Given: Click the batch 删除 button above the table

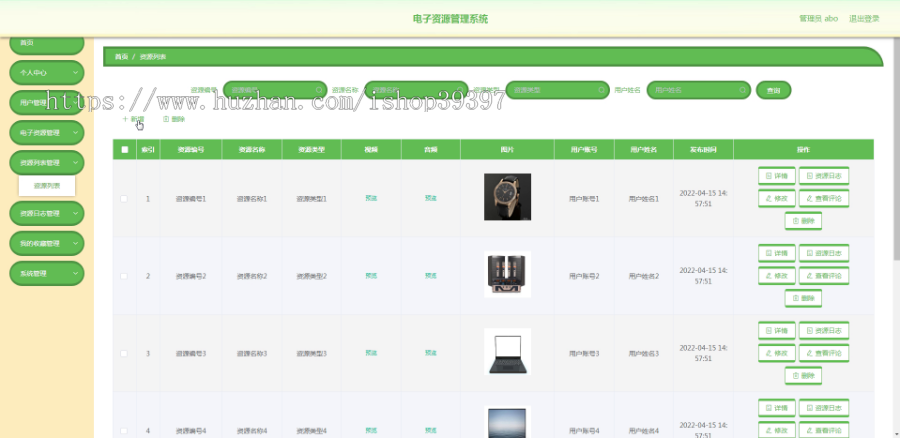Looking at the screenshot, I should pos(174,119).
